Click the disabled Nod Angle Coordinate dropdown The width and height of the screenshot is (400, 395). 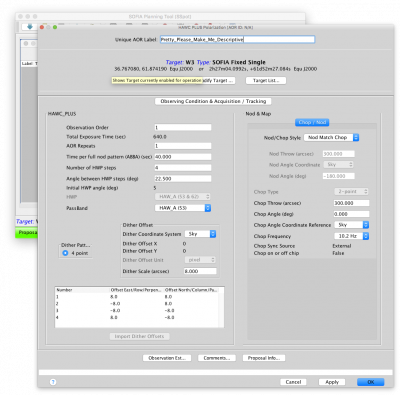coord(338,165)
